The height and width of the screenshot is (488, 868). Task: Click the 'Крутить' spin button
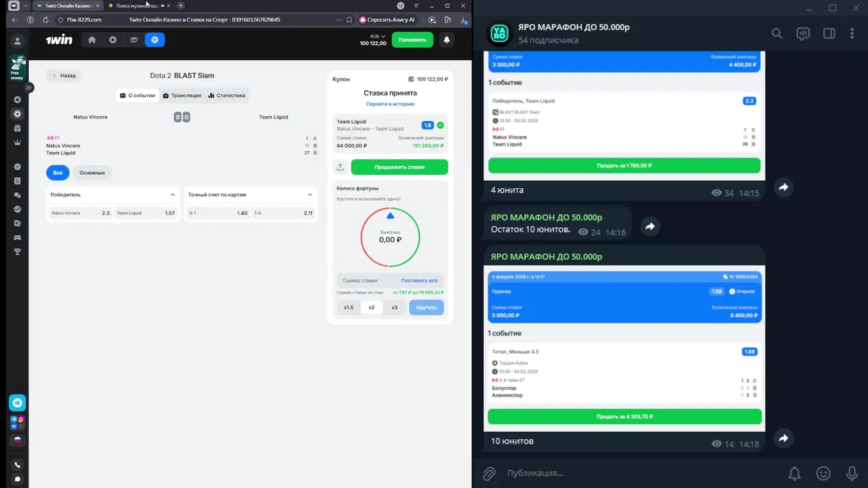(427, 307)
